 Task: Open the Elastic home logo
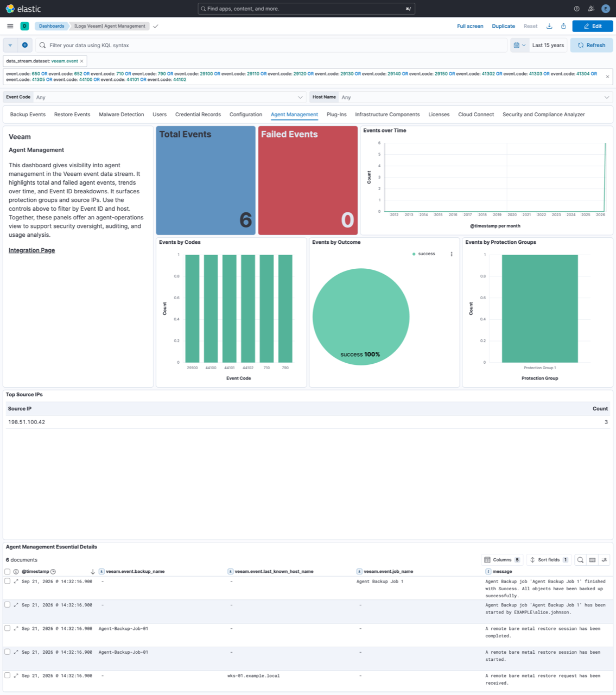[23, 9]
